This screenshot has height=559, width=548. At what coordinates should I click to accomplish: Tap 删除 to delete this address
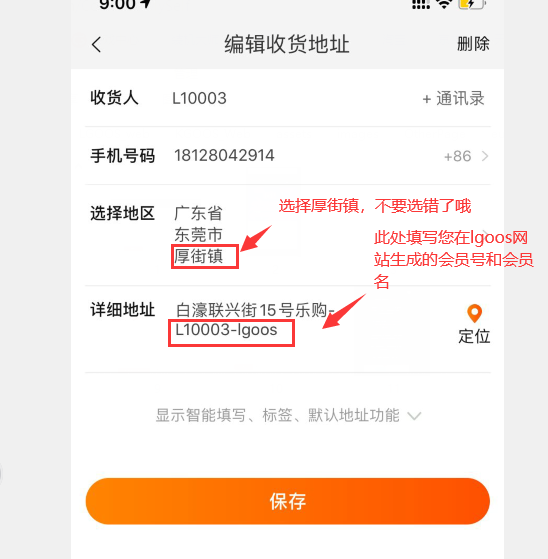click(473, 44)
